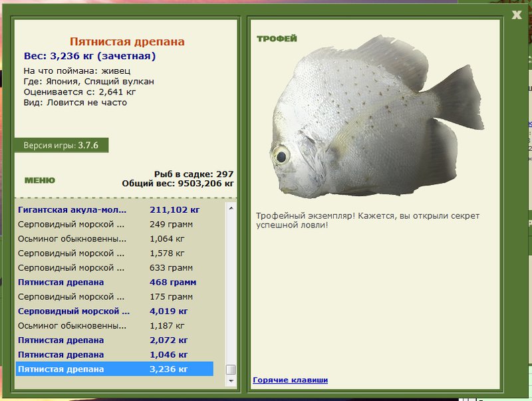Select Серповидный морской 249 грамм row
Viewport: 532px width, 401px height.
114,225
